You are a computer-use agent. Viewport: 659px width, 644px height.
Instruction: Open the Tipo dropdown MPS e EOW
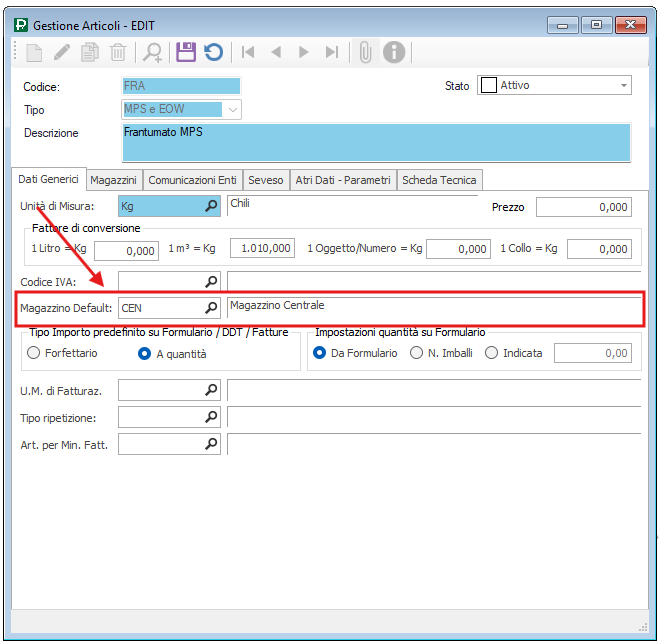click(233, 110)
